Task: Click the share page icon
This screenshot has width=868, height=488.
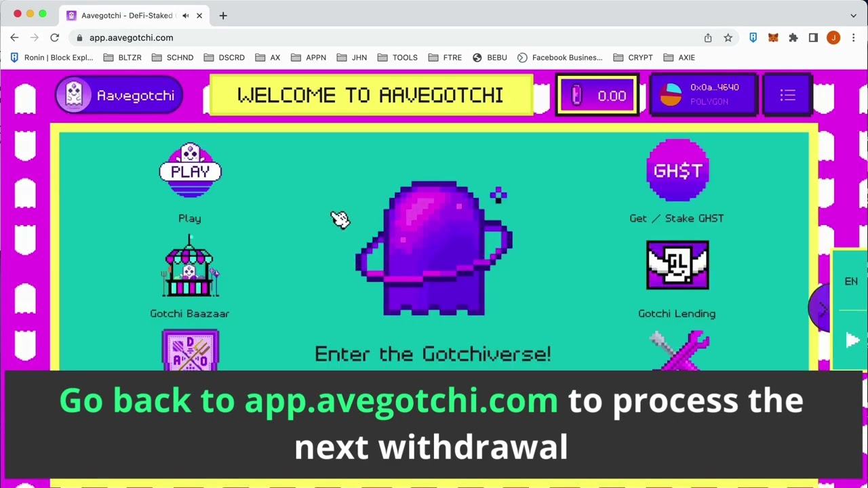Action: point(708,38)
